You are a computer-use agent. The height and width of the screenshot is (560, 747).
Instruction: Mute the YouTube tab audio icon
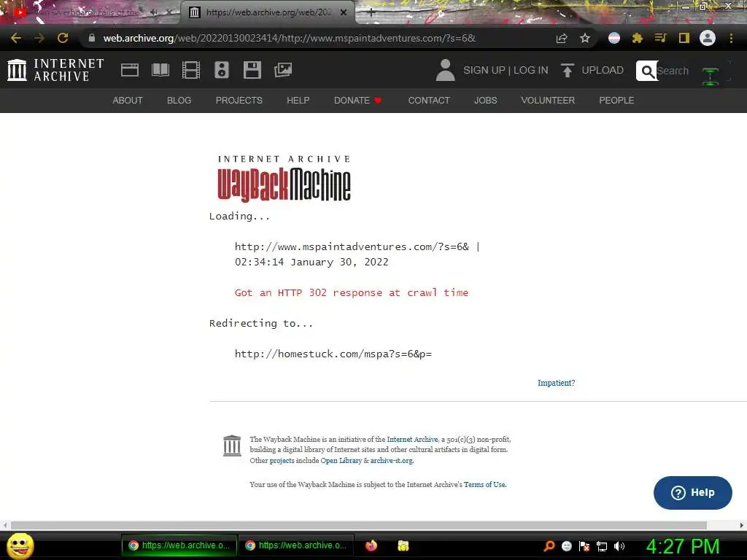click(155, 12)
